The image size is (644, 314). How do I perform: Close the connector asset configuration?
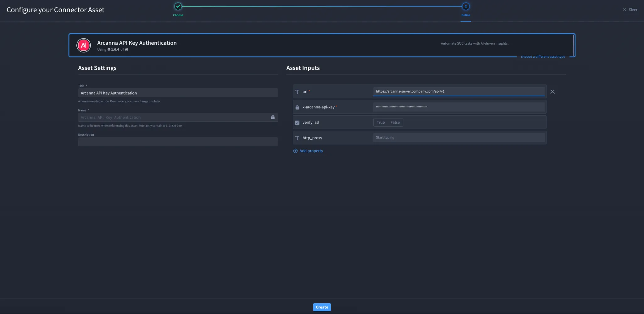(630, 9)
